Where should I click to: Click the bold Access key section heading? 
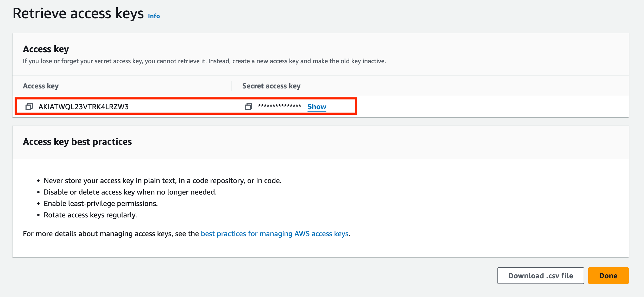46,49
